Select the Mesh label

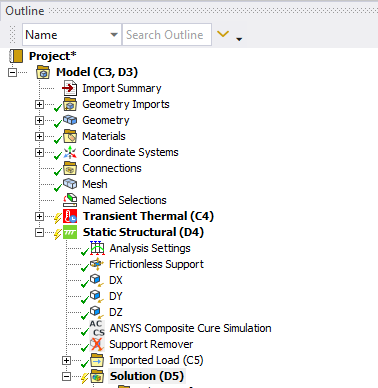point(95,184)
